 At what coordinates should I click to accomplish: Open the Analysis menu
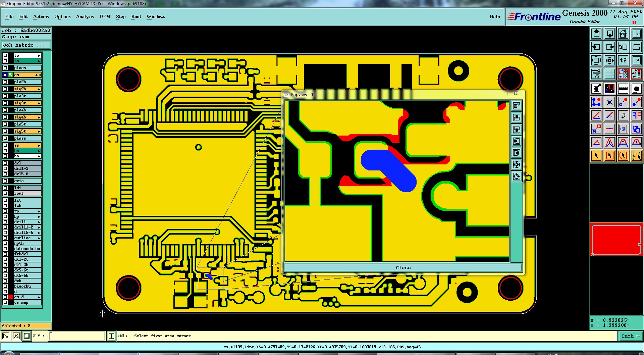click(x=85, y=16)
